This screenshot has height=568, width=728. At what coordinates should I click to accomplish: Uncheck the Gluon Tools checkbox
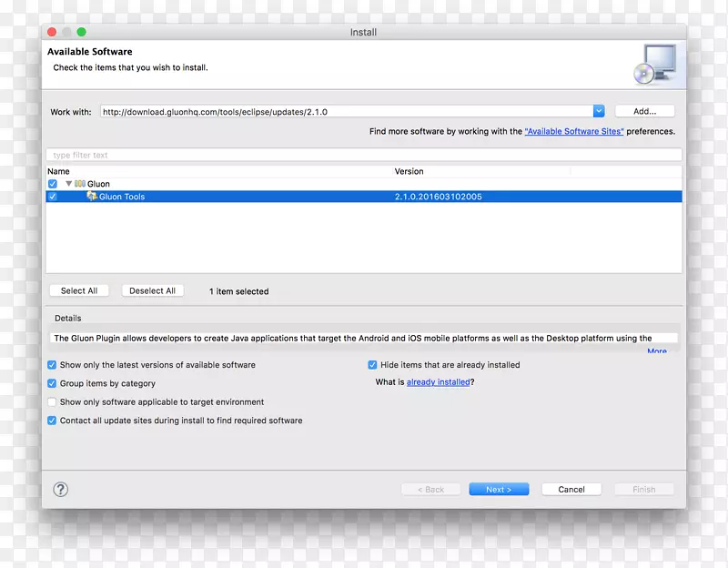(53, 197)
